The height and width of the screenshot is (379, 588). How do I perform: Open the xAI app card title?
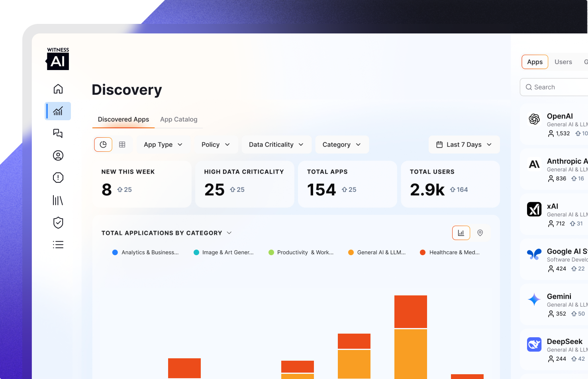tap(553, 206)
